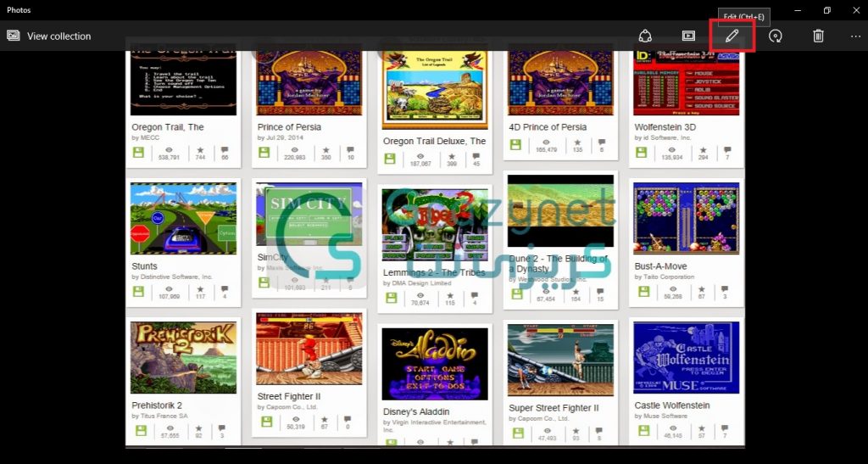
Task: Click the Super Street Fighter II title
Action: [554, 408]
